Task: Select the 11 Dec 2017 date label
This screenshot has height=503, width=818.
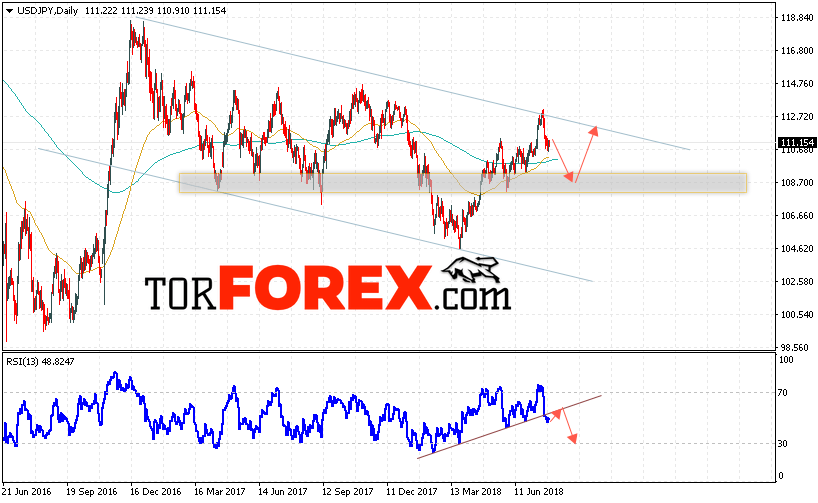Action: [x=412, y=492]
